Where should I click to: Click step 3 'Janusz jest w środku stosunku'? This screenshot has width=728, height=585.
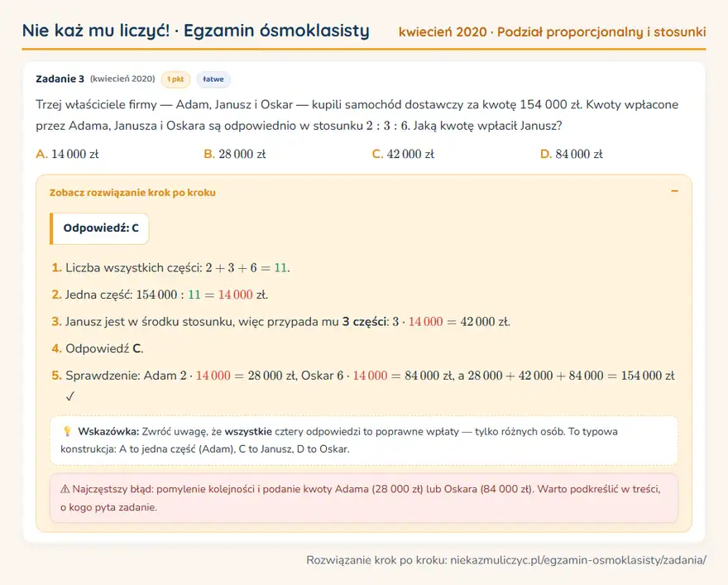281,322
